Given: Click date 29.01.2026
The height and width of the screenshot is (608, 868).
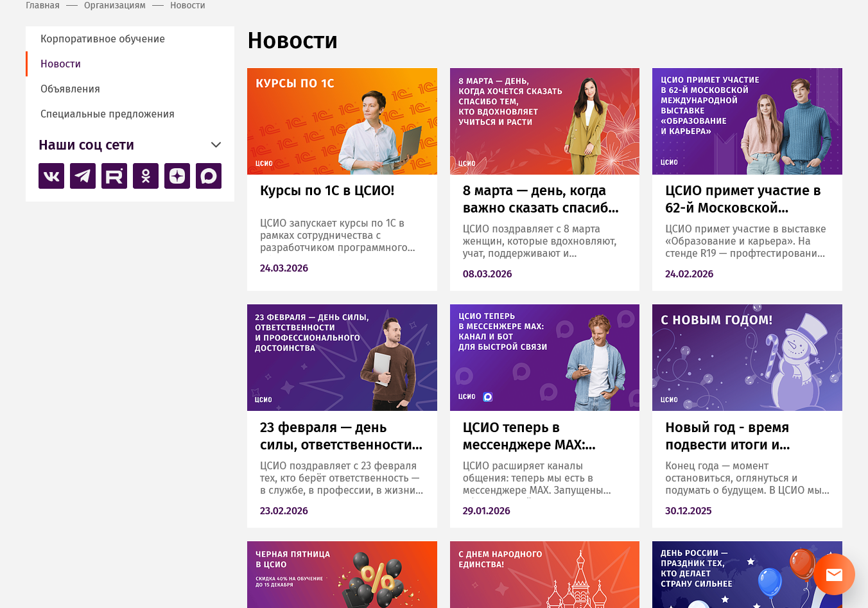Looking at the screenshot, I should point(487,511).
